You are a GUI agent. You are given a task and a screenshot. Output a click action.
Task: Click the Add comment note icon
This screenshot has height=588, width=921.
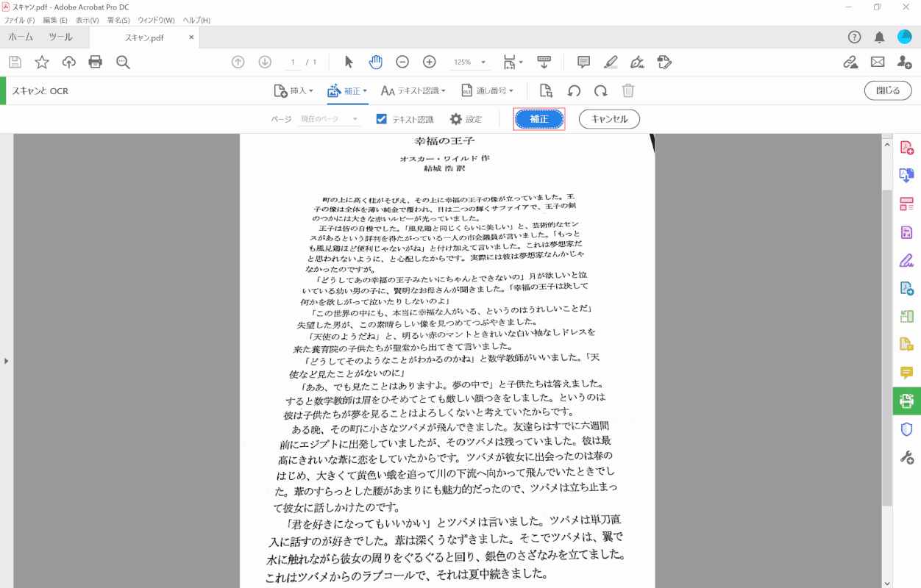click(x=584, y=62)
